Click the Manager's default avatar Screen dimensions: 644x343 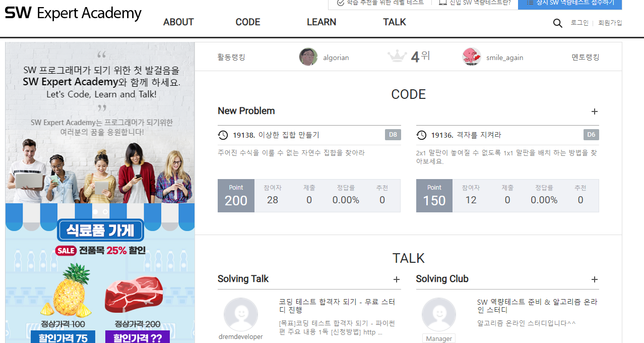tap(439, 315)
